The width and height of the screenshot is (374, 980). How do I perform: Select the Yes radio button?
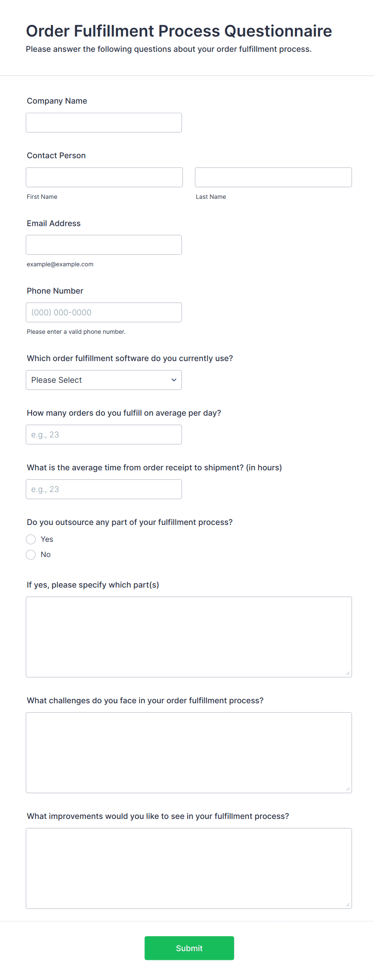coord(31,539)
